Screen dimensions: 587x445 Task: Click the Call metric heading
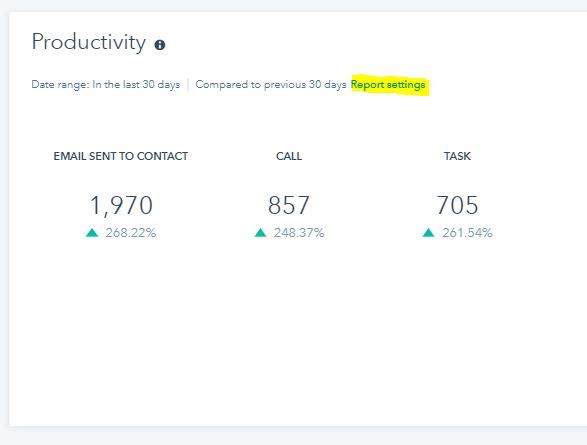tap(289, 156)
